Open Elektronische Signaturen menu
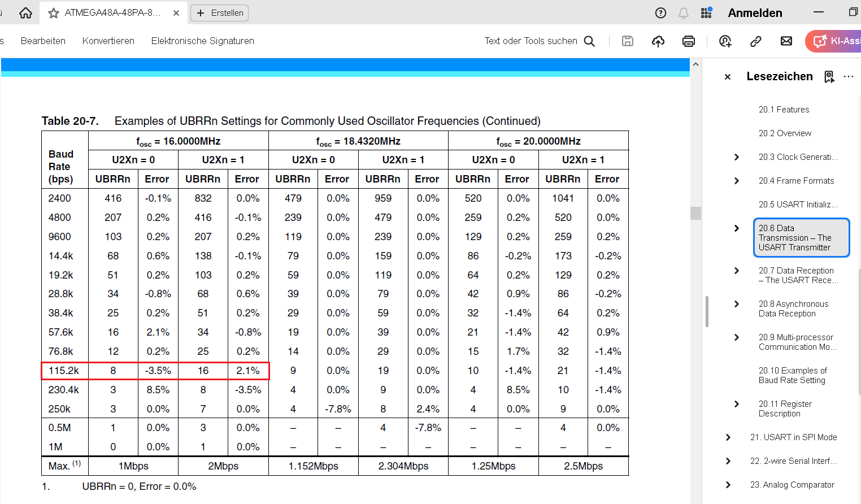This screenshot has height=504, width=861. [203, 41]
